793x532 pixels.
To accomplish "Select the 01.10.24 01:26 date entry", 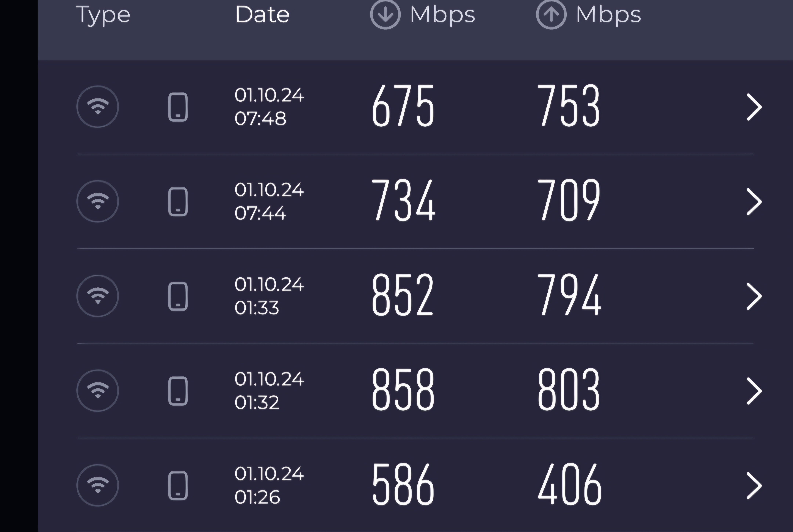I will pyautogui.click(x=269, y=486).
